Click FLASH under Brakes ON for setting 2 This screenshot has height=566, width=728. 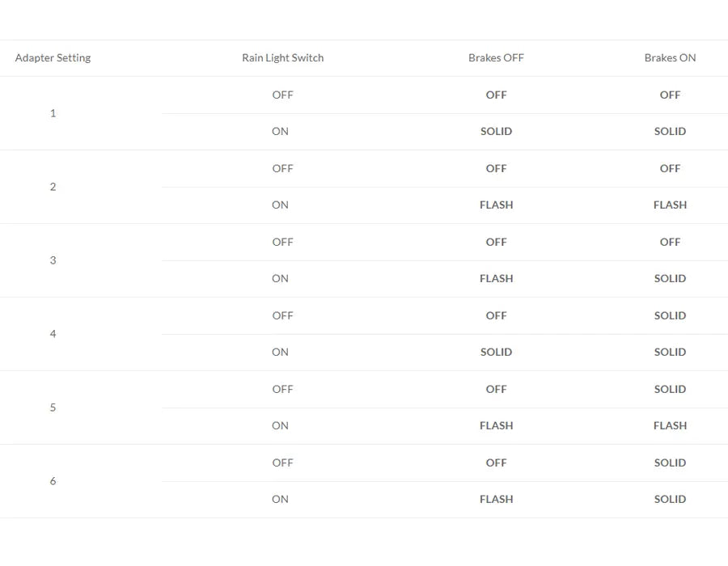[670, 205]
